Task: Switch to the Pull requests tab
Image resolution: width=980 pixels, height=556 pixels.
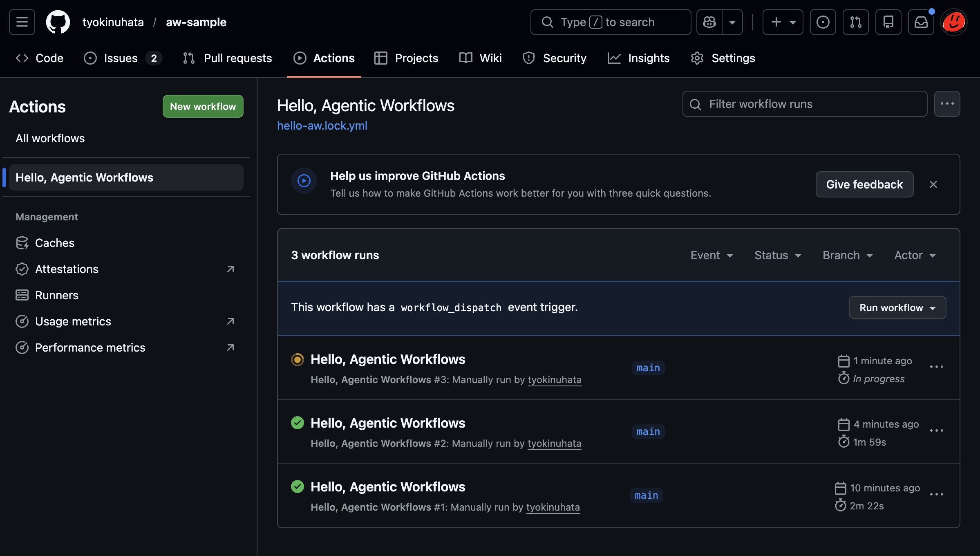Action: point(228,58)
